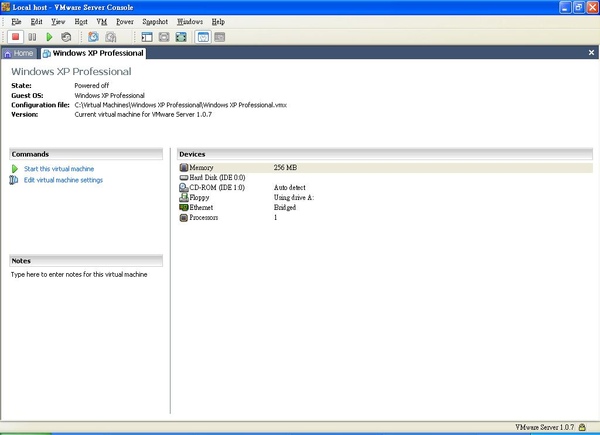This screenshot has width=600, height=435.
Task: Click the 'Powered off' state value
Action: pyautogui.click(x=91, y=85)
